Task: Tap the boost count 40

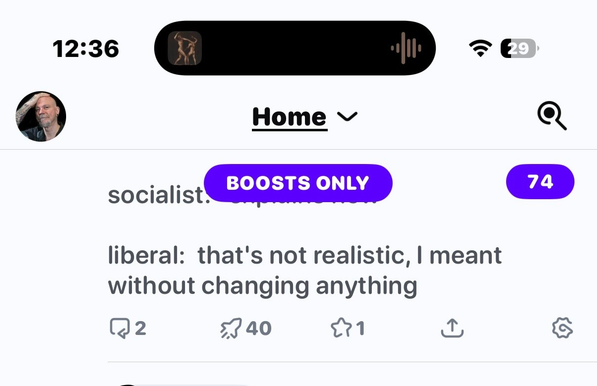Action: (x=259, y=328)
